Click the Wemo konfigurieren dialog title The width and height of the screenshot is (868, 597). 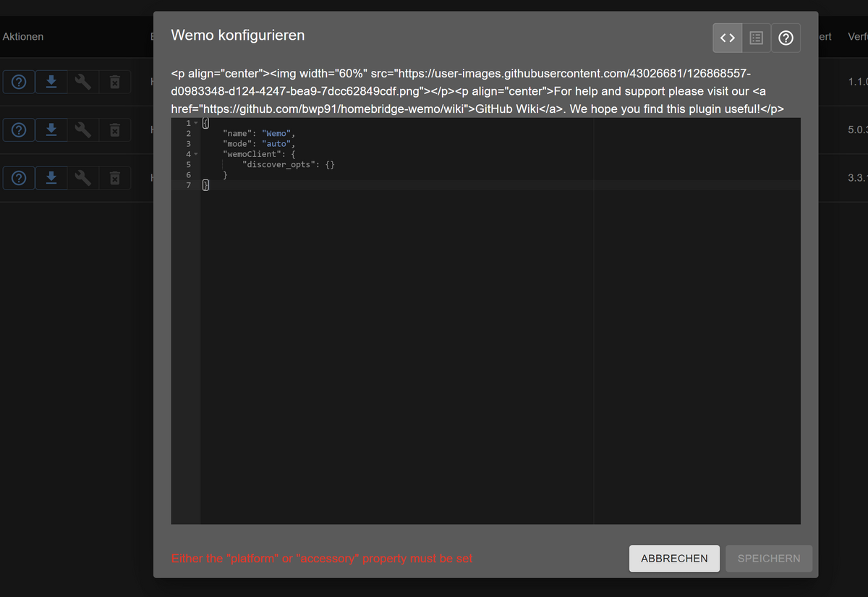tap(238, 35)
